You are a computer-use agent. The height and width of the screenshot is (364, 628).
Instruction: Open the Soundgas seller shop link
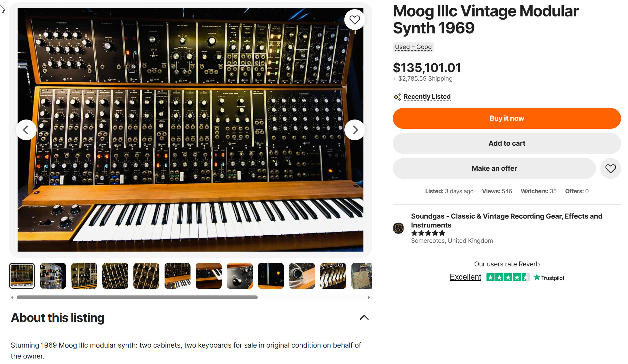(x=506, y=220)
